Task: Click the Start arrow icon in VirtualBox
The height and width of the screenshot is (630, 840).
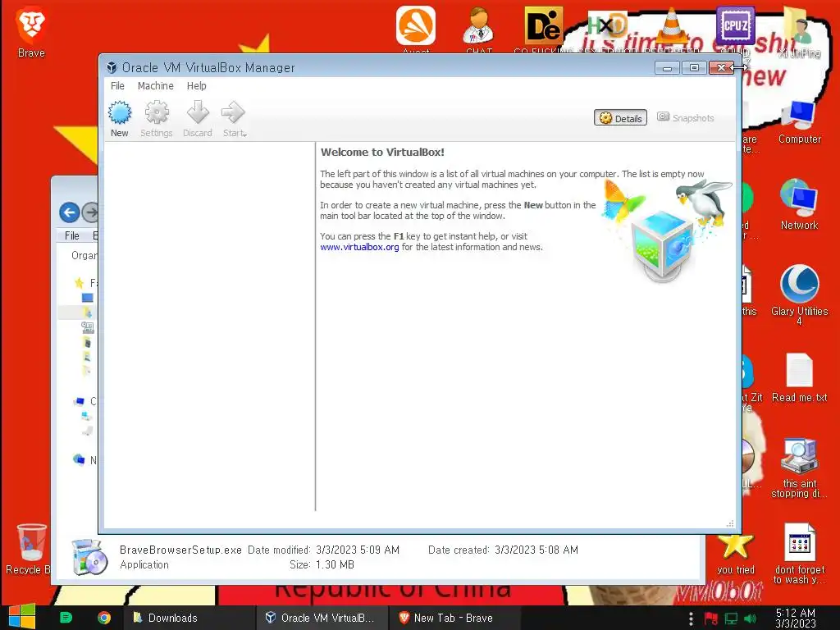Action: pos(232,113)
